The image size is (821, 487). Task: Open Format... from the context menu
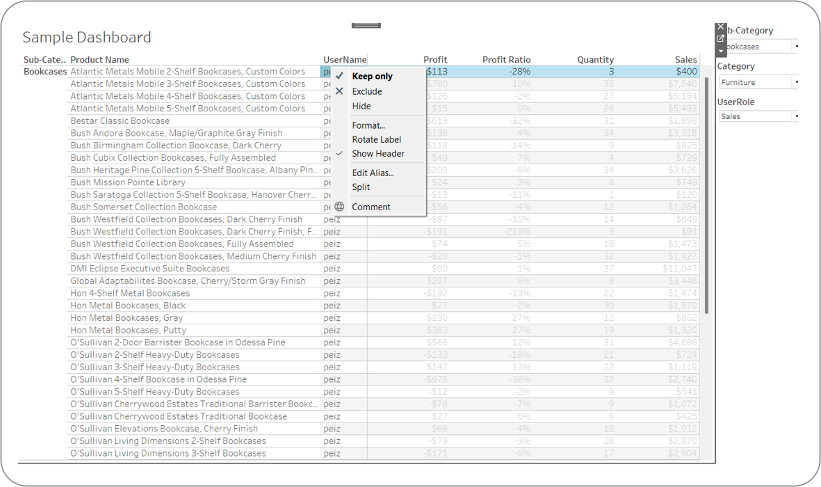point(369,125)
